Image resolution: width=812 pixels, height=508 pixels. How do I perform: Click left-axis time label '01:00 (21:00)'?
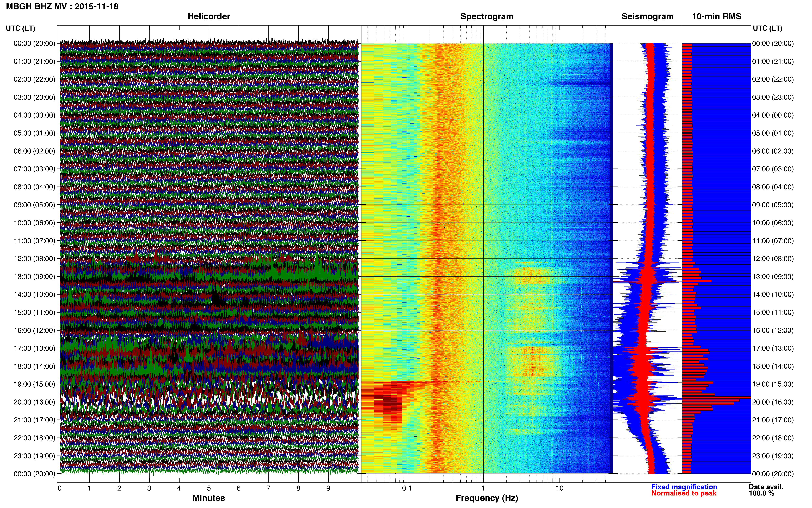[x=34, y=62]
